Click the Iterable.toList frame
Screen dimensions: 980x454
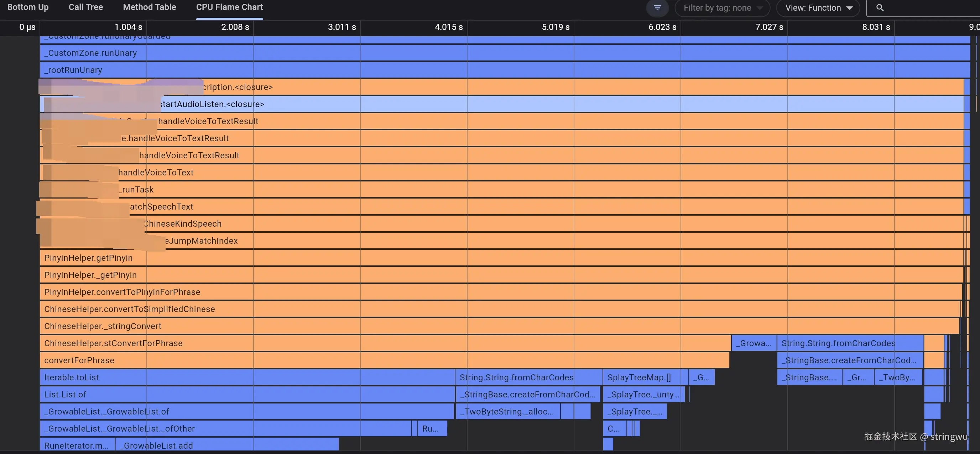(x=247, y=378)
